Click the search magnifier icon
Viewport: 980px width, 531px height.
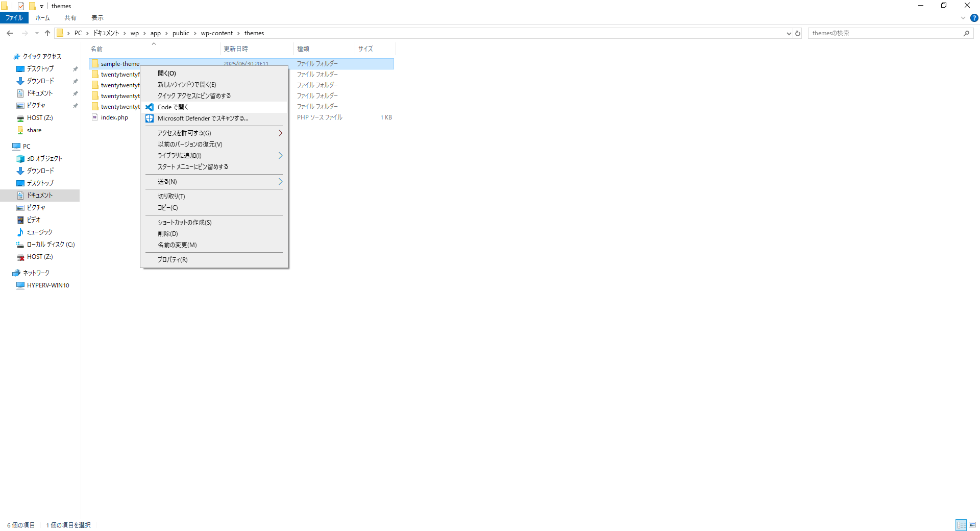pyautogui.click(x=966, y=33)
